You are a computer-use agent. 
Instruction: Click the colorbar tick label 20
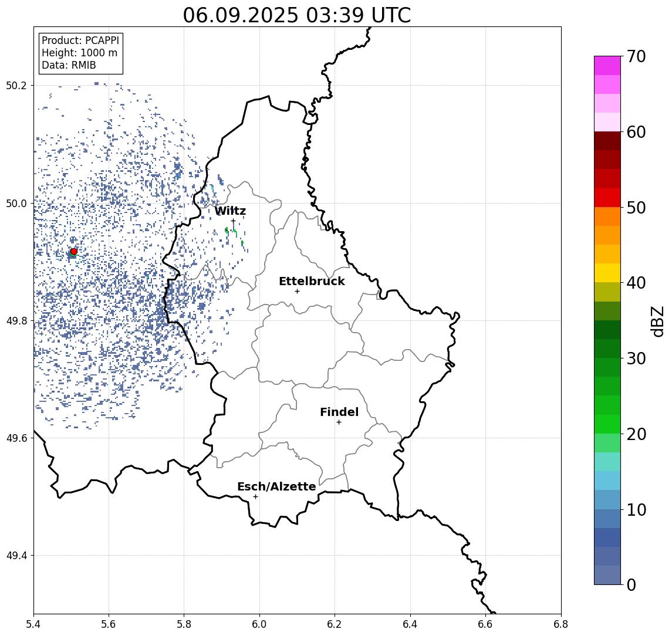[x=636, y=434]
